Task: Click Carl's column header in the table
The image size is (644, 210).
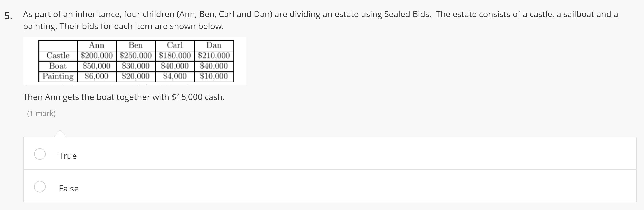Action: 175,45
